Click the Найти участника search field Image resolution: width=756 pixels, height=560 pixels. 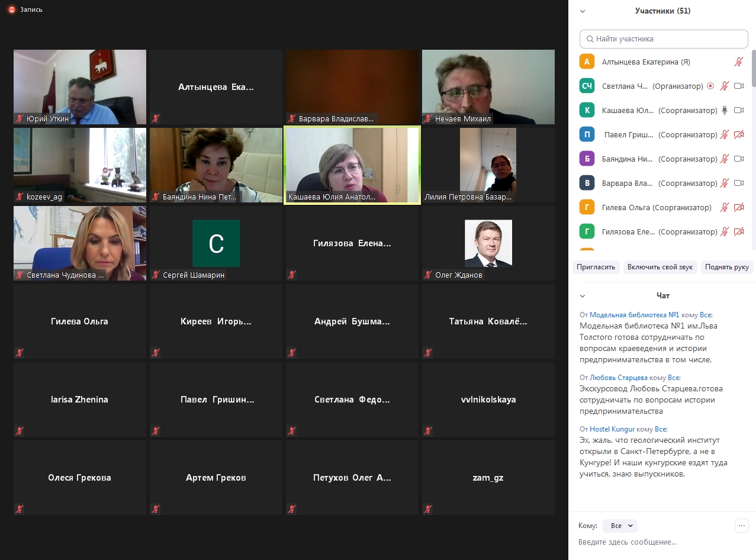click(664, 39)
